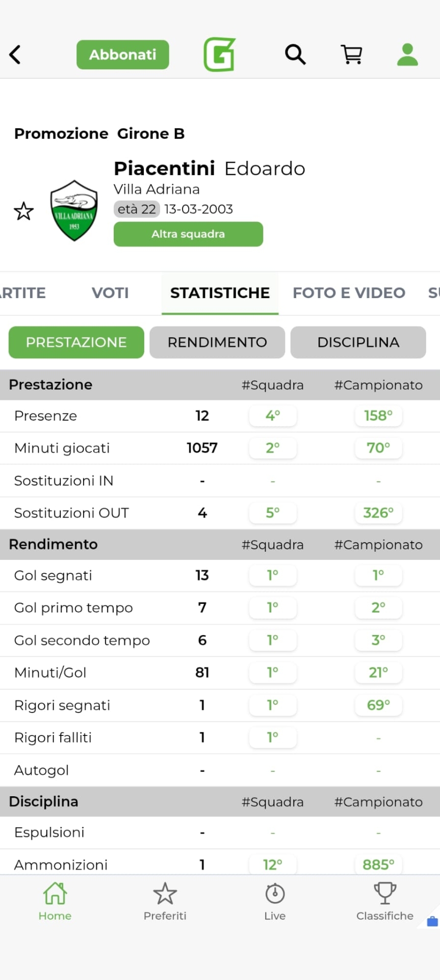Tap the back arrow icon
Image resolution: width=440 pixels, height=980 pixels.
15,55
